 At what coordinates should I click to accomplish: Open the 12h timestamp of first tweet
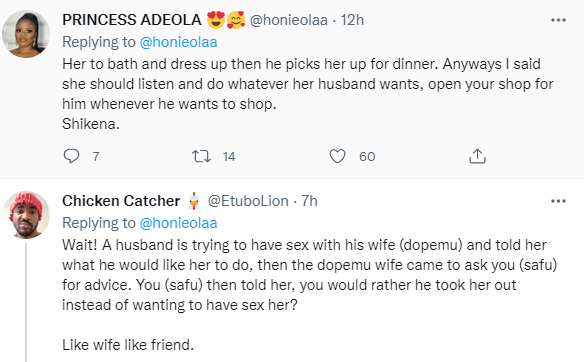pyautogui.click(x=352, y=20)
